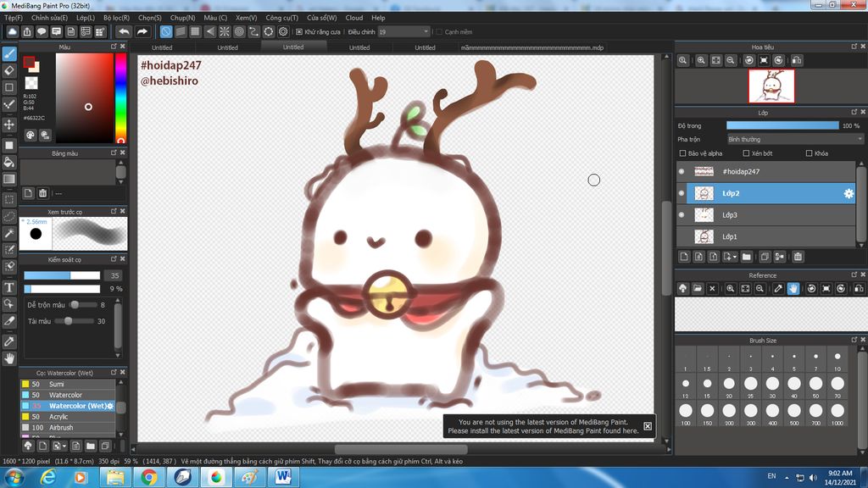Enable the radial snap guide

click(224, 31)
